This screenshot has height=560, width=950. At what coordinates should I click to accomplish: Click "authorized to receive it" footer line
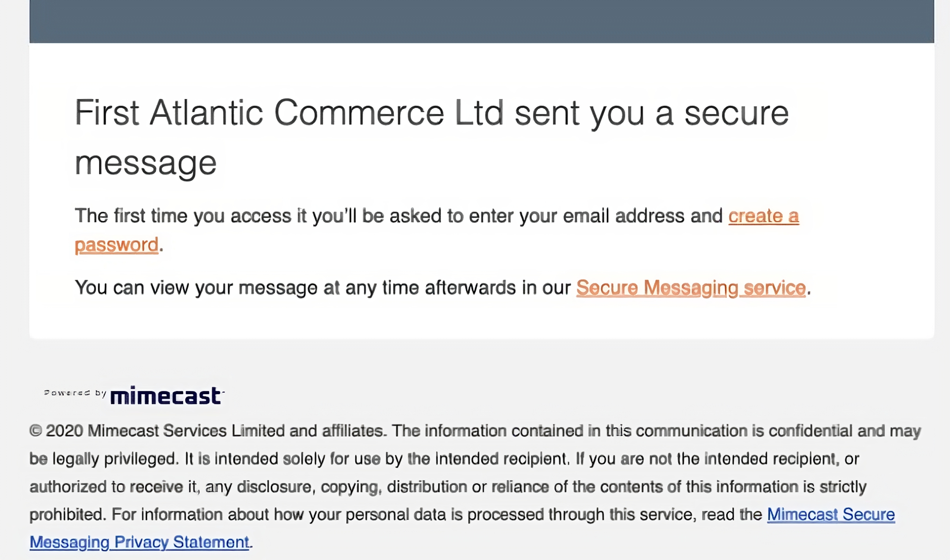(x=113, y=487)
